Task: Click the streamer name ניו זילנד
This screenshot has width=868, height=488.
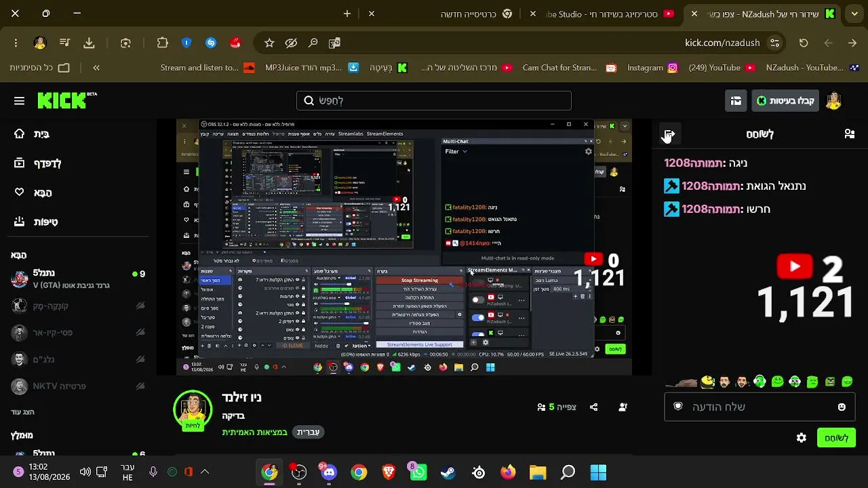Action: pyautogui.click(x=241, y=398)
